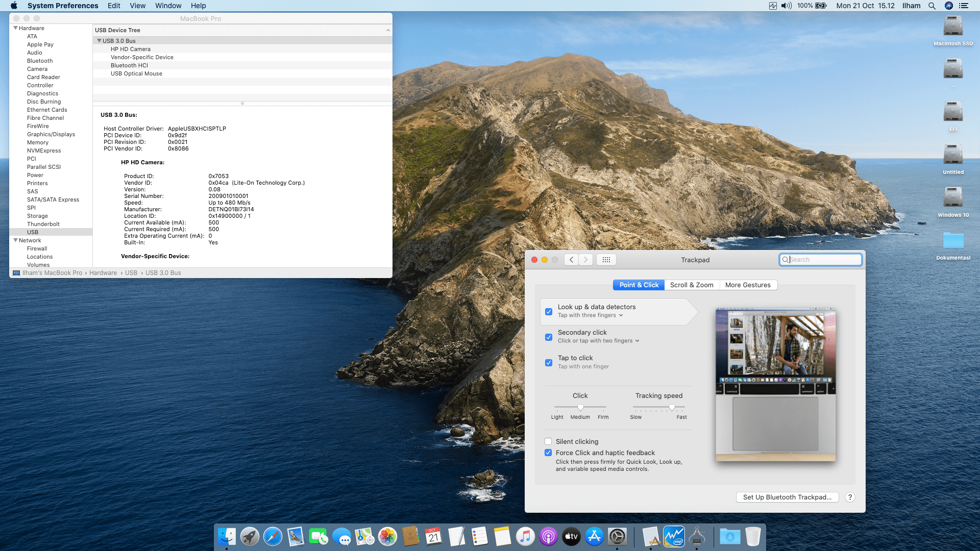Collapse the USB 3.0 Bus tree
Screen dimensions: 980x551
(x=99, y=41)
